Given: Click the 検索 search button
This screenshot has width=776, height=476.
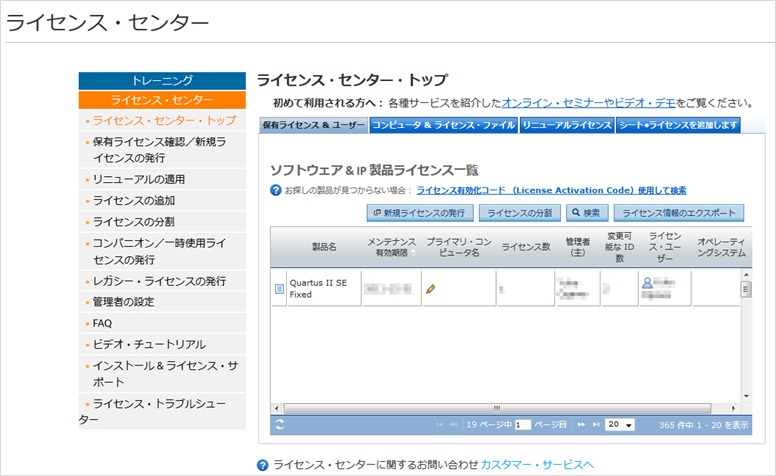Looking at the screenshot, I should pyautogui.click(x=586, y=213).
